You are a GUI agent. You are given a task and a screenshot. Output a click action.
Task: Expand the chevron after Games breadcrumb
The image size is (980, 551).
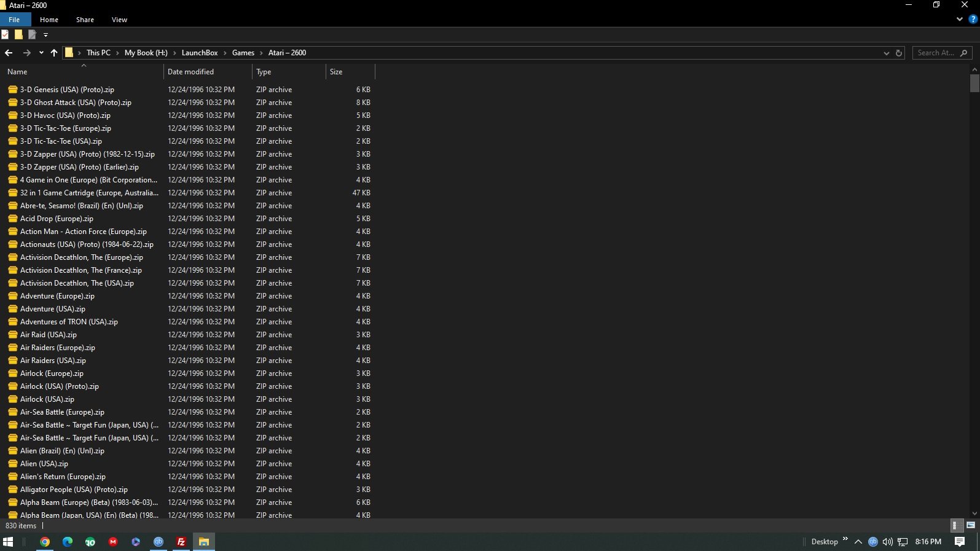(x=261, y=53)
